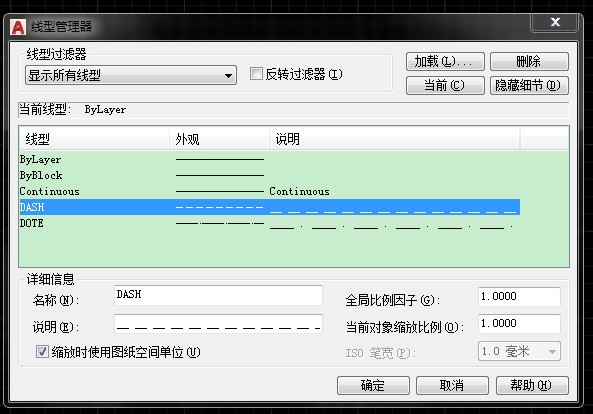593x414 pixels.
Task: Close the 线型管理器 dialog
Action: coord(555,22)
